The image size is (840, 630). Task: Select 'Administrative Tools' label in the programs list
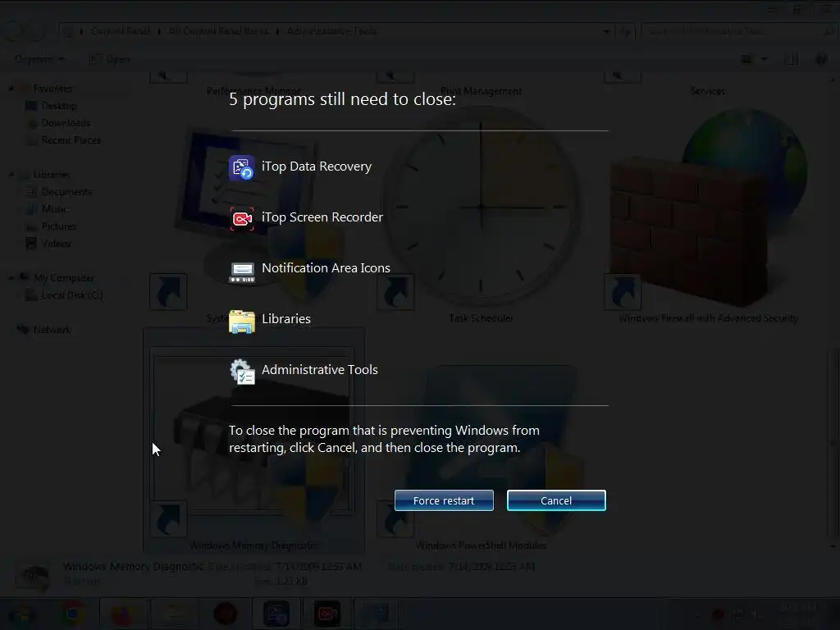[x=319, y=370]
